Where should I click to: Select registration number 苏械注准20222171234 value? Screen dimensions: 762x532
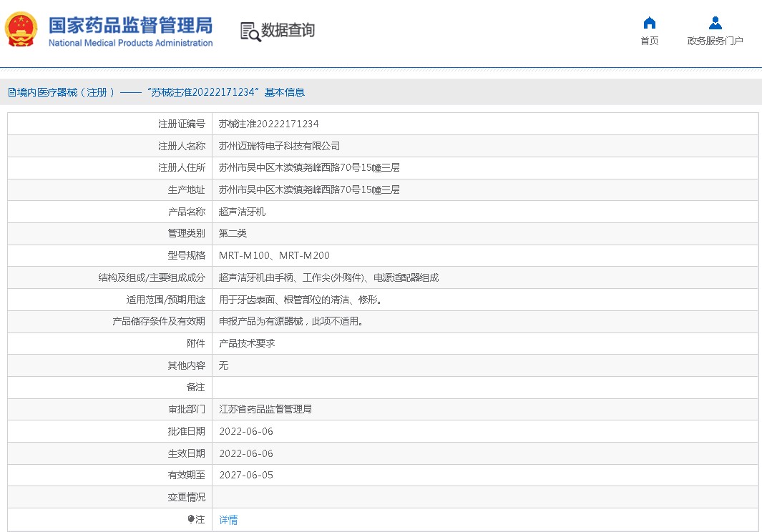[269, 124]
